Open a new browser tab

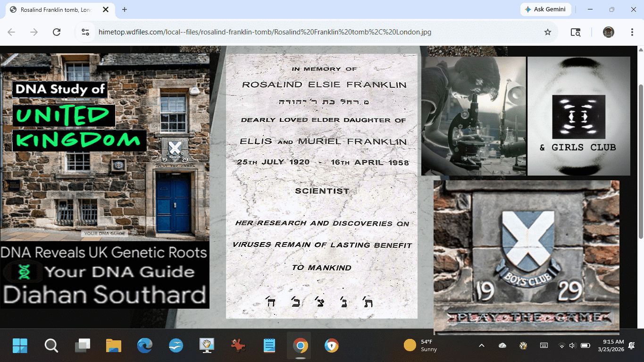click(x=125, y=9)
